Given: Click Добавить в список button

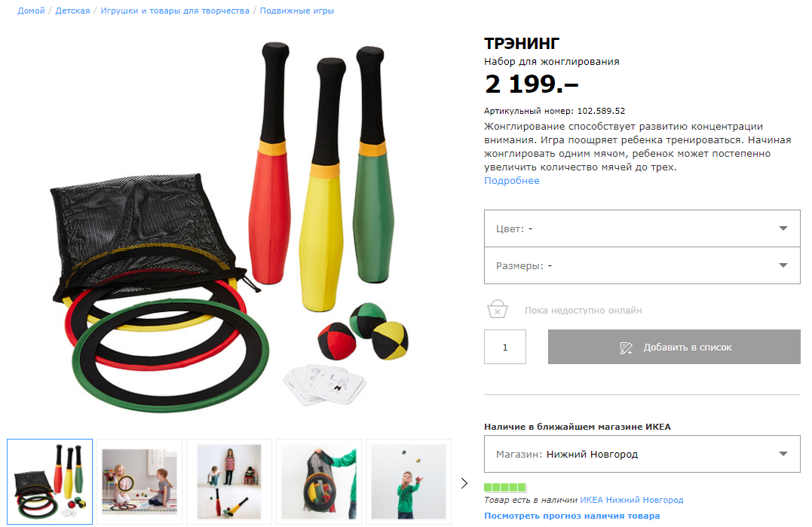Looking at the screenshot, I should [674, 347].
